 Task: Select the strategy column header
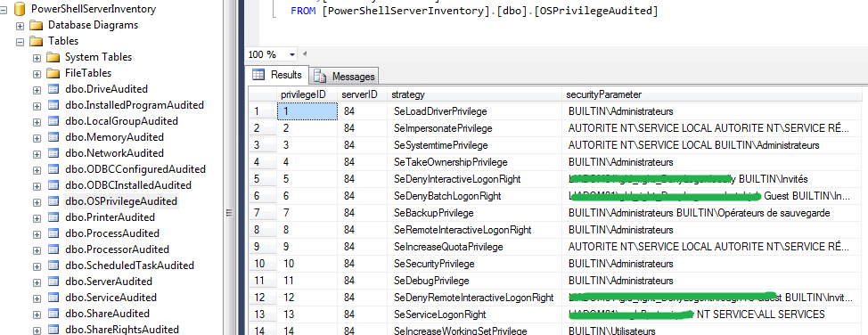474,94
